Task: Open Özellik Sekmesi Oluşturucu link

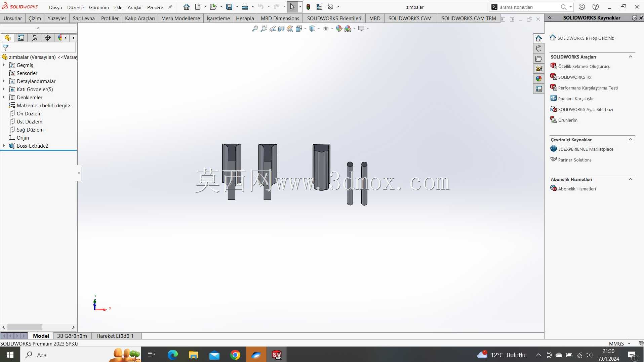Action: 584,66
